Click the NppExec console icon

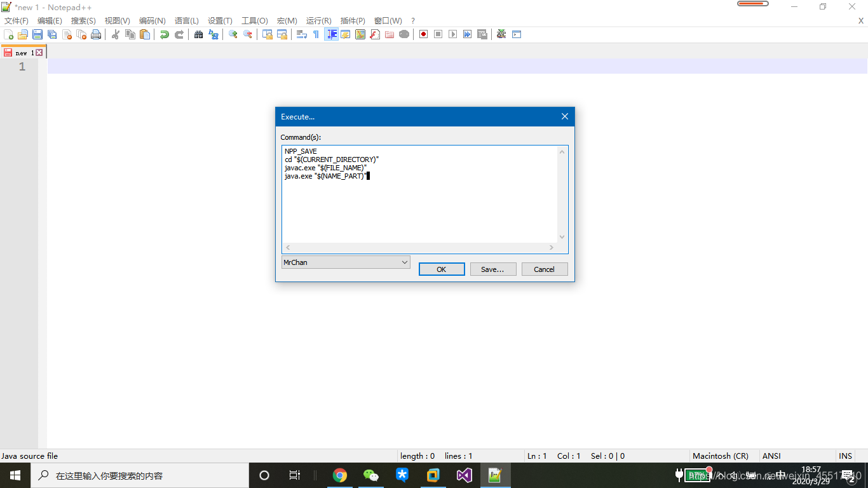coord(517,34)
